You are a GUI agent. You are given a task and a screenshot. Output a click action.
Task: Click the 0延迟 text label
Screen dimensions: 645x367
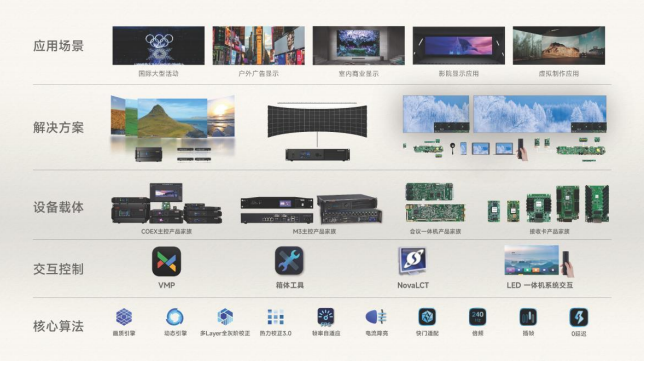click(579, 334)
